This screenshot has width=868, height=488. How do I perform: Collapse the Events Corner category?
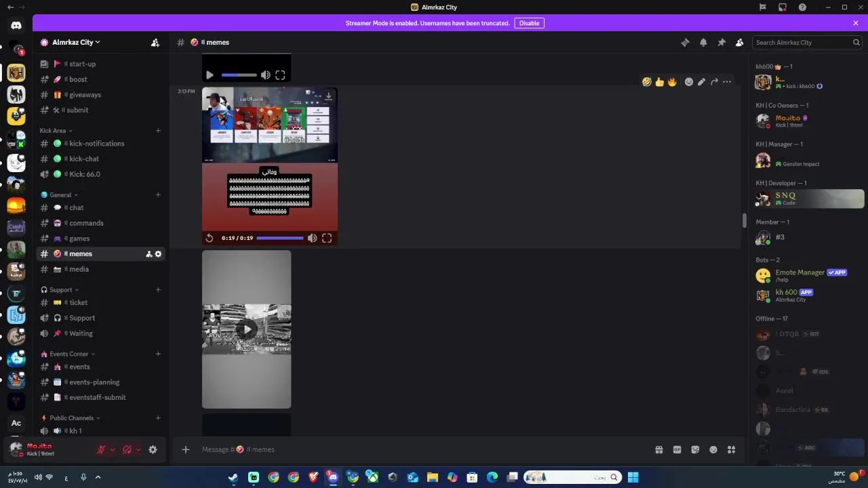[67, 354]
